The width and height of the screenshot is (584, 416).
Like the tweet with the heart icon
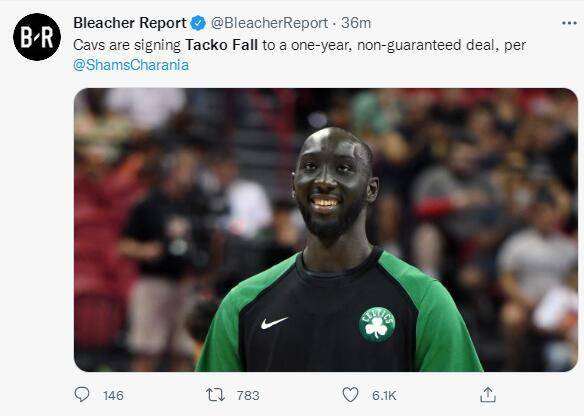(x=350, y=395)
